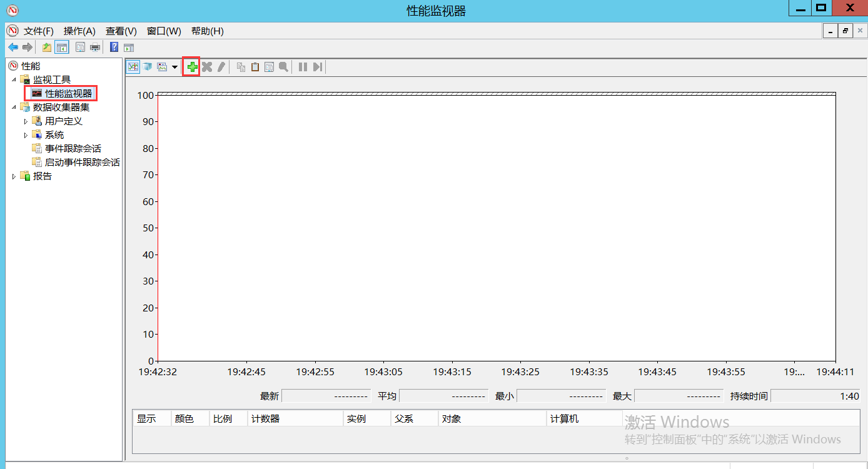
Task: Click the Back arrow in the main toolbar
Action: tap(13, 48)
